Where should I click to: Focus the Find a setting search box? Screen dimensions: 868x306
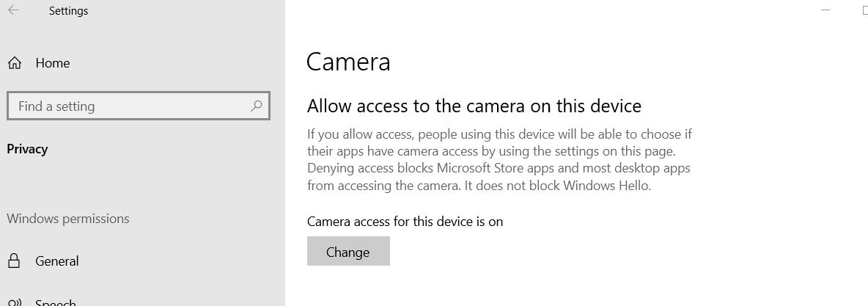point(139,106)
